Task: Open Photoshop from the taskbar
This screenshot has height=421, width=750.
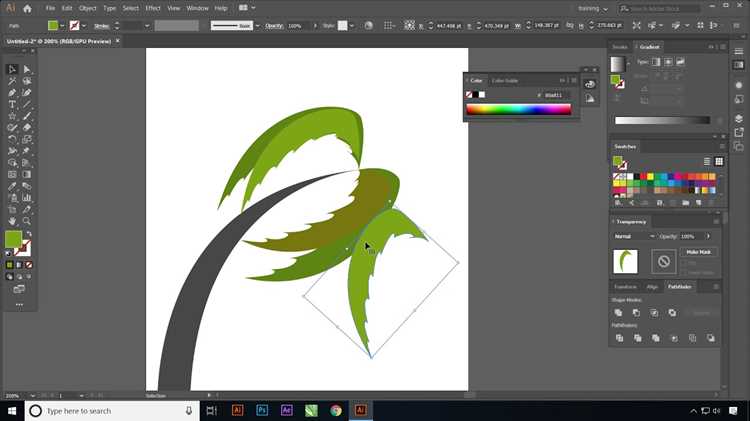Action: point(262,410)
